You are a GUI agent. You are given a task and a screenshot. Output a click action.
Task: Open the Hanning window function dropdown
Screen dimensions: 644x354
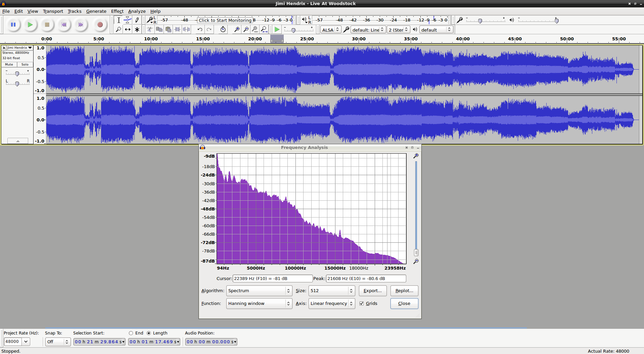(259, 304)
